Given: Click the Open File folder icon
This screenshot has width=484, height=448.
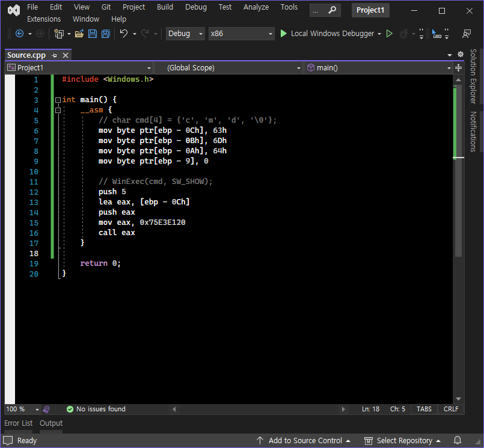Looking at the screenshot, I should click(79, 33).
